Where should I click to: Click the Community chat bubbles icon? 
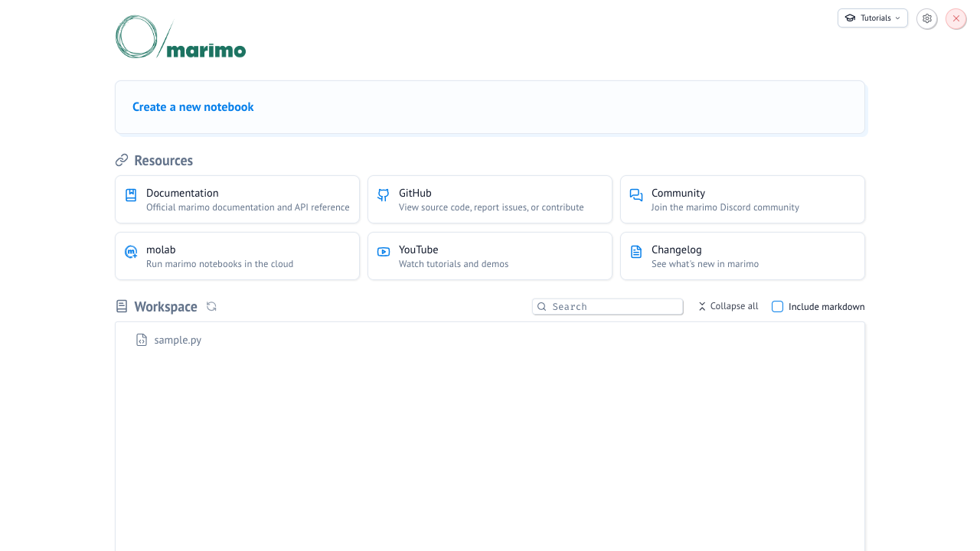click(x=636, y=195)
